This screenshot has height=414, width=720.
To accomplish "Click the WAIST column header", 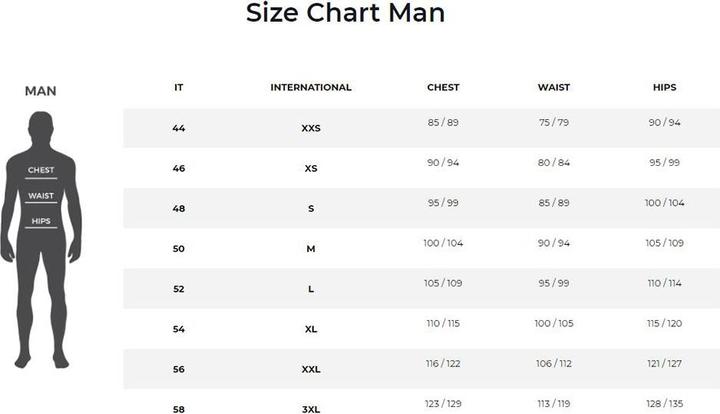I will pyautogui.click(x=554, y=87).
